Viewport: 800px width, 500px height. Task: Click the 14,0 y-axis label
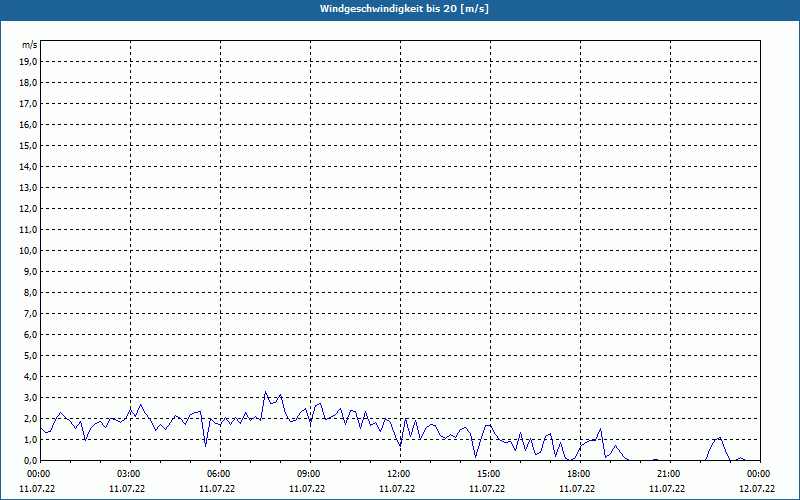tap(29, 166)
